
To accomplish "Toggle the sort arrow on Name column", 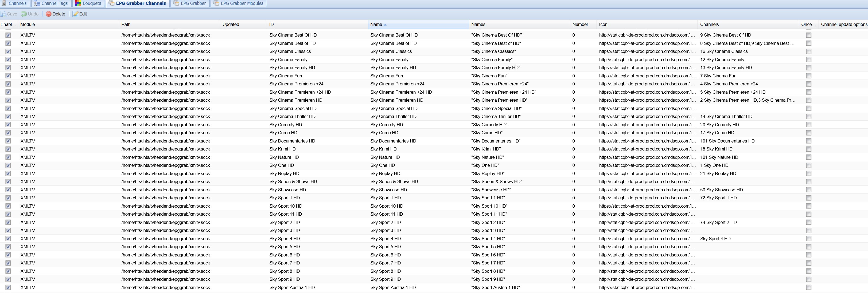I will (x=385, y=25).
